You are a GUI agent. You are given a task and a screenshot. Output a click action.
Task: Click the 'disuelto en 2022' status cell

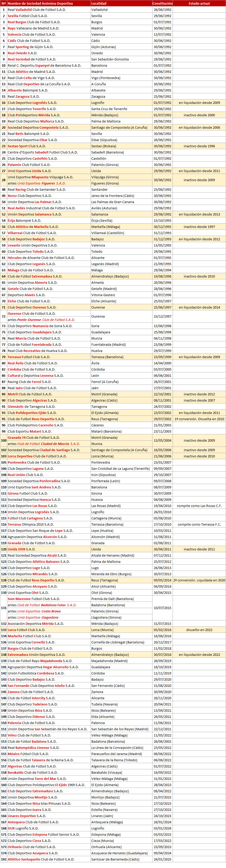click(x=199, y=630)
